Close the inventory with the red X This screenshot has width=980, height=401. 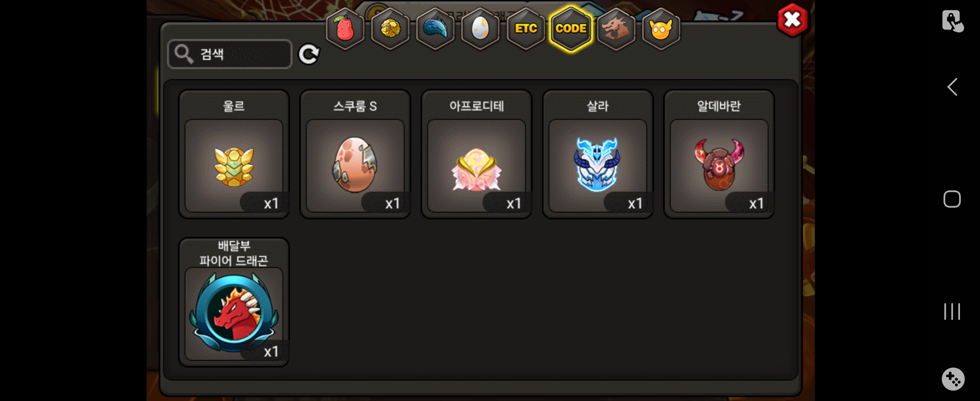click(793, 20)
